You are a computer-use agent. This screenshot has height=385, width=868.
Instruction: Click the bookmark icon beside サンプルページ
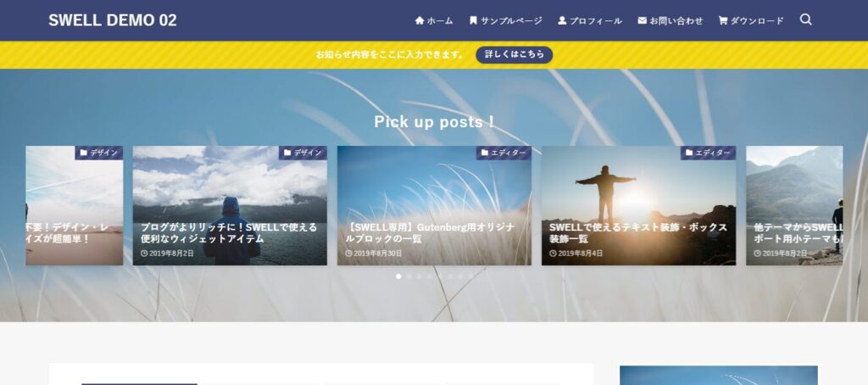473,20
